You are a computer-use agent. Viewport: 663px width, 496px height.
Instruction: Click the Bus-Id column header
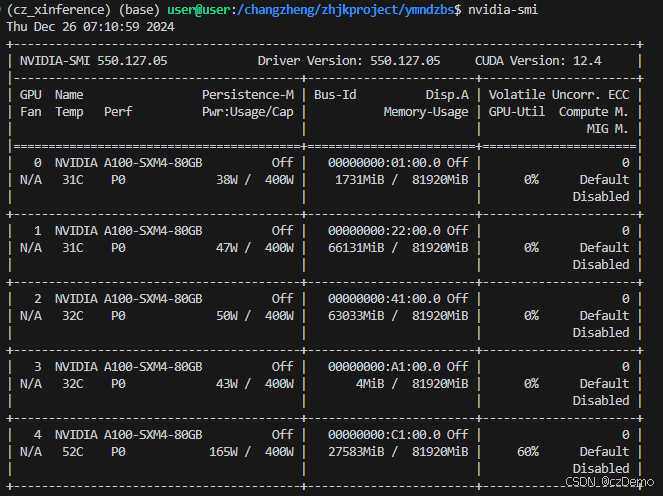[335, 95]
